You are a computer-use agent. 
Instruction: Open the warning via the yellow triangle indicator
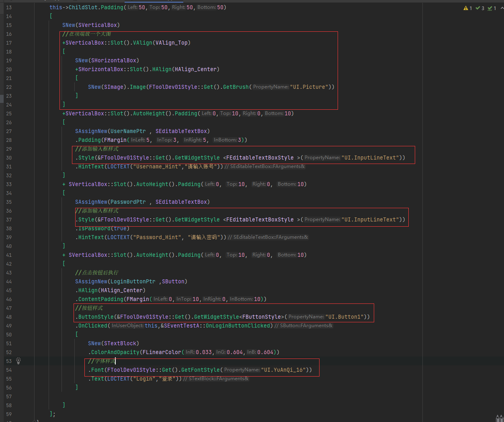click(x=466, y=8)
